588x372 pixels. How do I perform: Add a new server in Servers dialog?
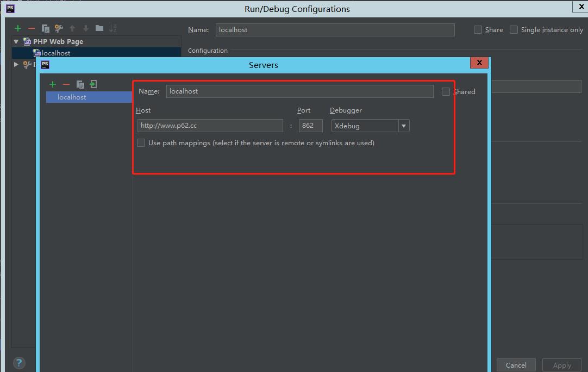(53, 84)
